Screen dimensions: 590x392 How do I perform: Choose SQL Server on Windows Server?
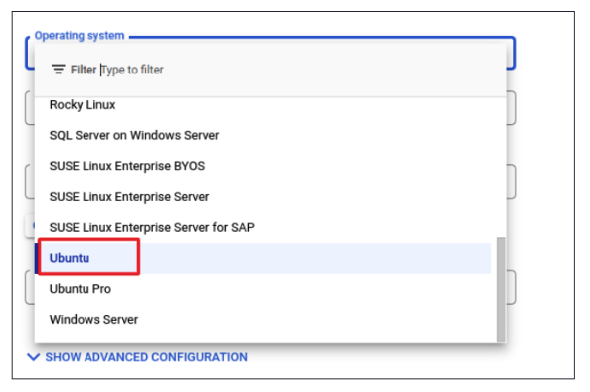[x=263, y=135]
